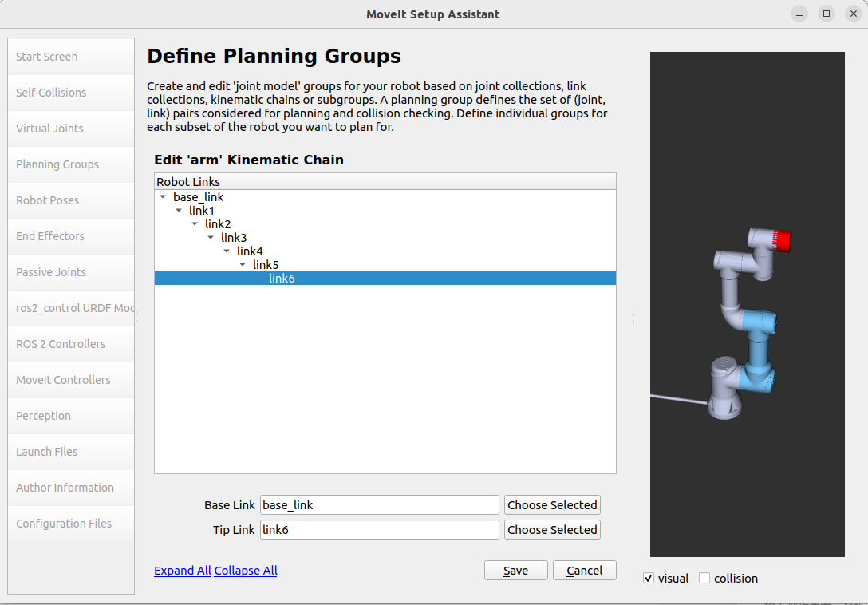Image resolution: width=868 pixels, height=605 pixels.
Task: Collapse the link5 tree arrow
Action: pos(243,265)
